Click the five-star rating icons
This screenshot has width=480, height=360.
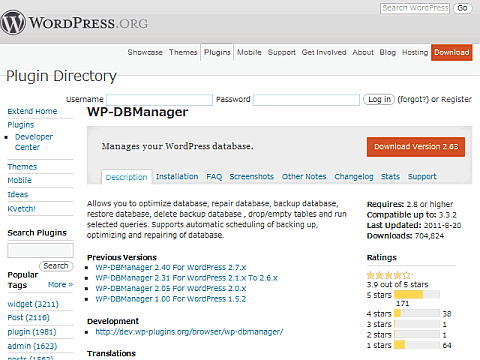pos(389,275)
